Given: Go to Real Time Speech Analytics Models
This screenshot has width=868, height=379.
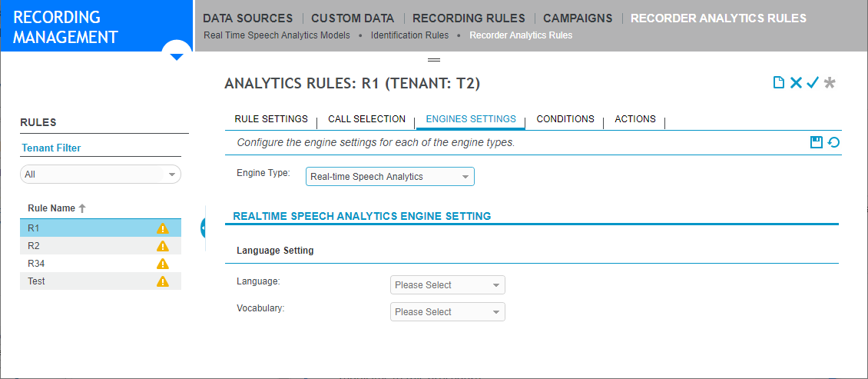Looking at the screenshot, I should pos(277,35).
